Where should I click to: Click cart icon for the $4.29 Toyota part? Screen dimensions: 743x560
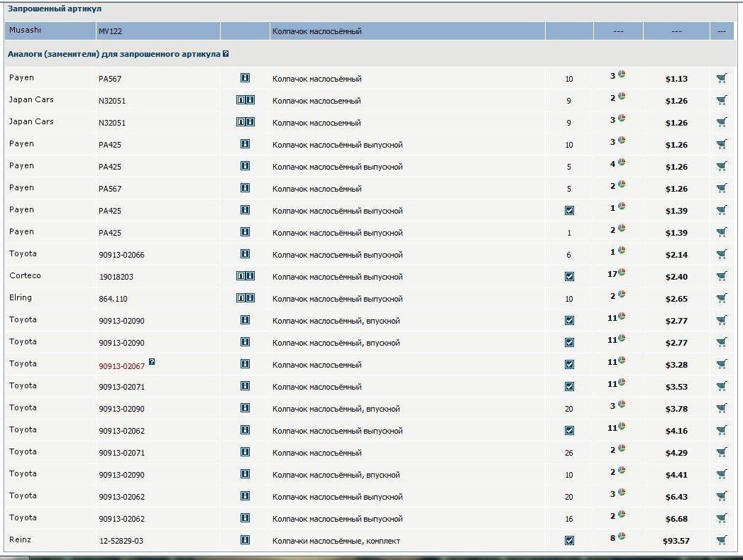click(x=722, y=452)
